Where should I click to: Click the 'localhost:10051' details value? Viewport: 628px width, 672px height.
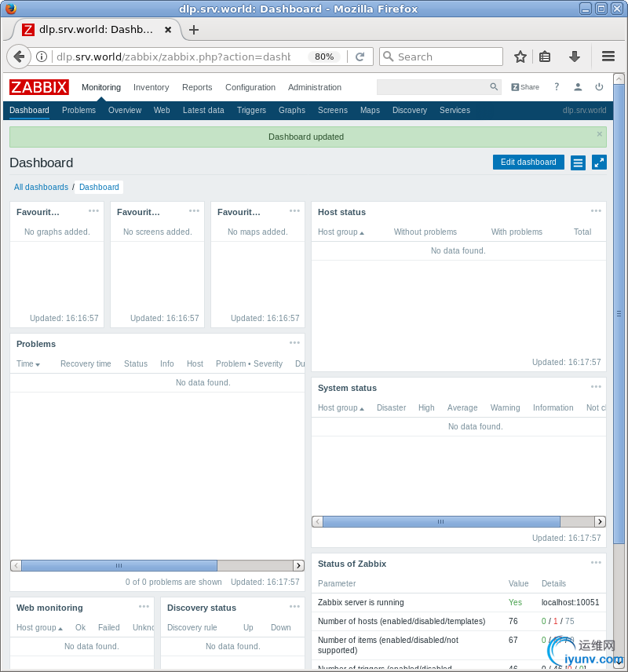pyautogui.click(x=570, y=602)
